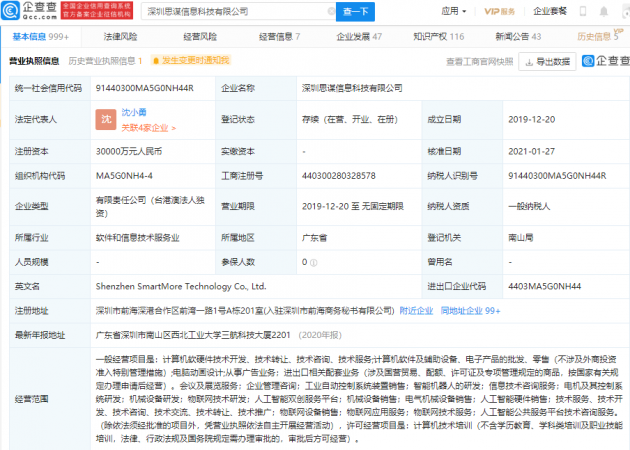The image size is (630, 450).
Task: Open 附近企业 link next to address
Action: coord(416,311)
